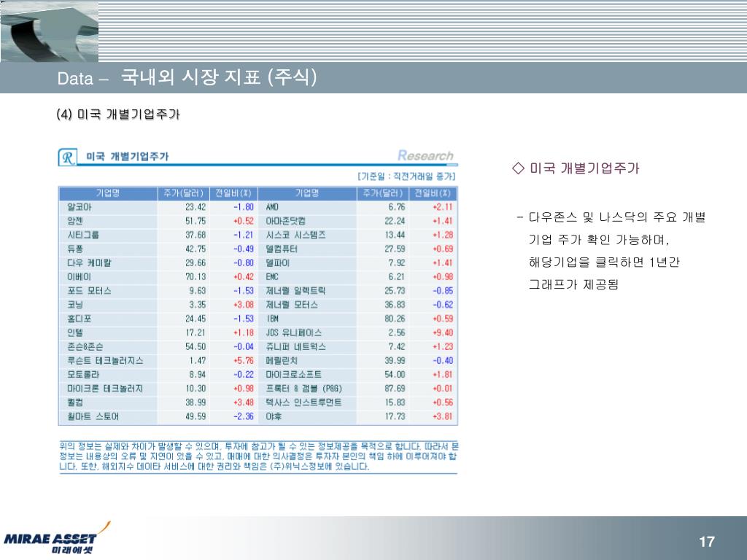Click the header photo thumbnail
This screenshot has width=747, height=560.
tap(50, 31)
